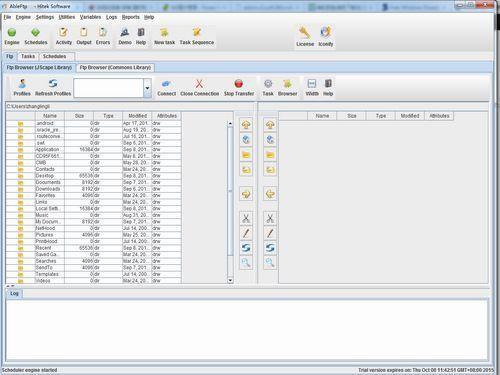The width and height of the screenshot is (500, 375).
Task: Click the Output toolbar icon
Action: point(84,33)
